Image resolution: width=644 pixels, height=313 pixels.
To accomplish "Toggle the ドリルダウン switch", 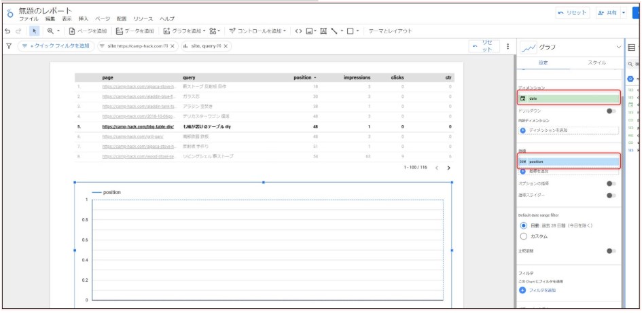I will pyautogui.click(x=611, y=111).
